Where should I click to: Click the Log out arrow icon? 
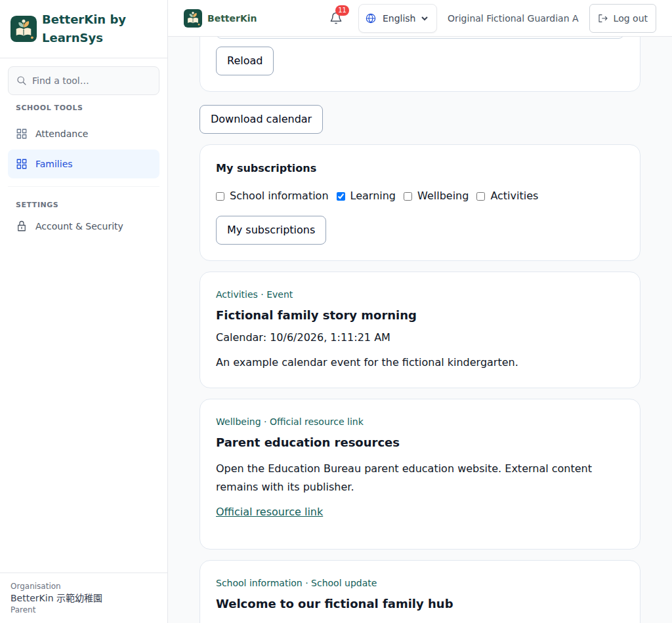click(603, 18)
